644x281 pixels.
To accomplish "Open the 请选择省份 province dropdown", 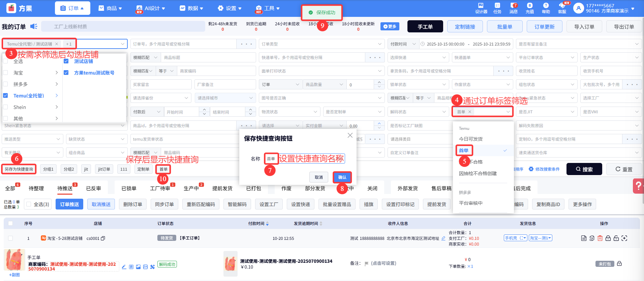I will [x=161, y=98].
